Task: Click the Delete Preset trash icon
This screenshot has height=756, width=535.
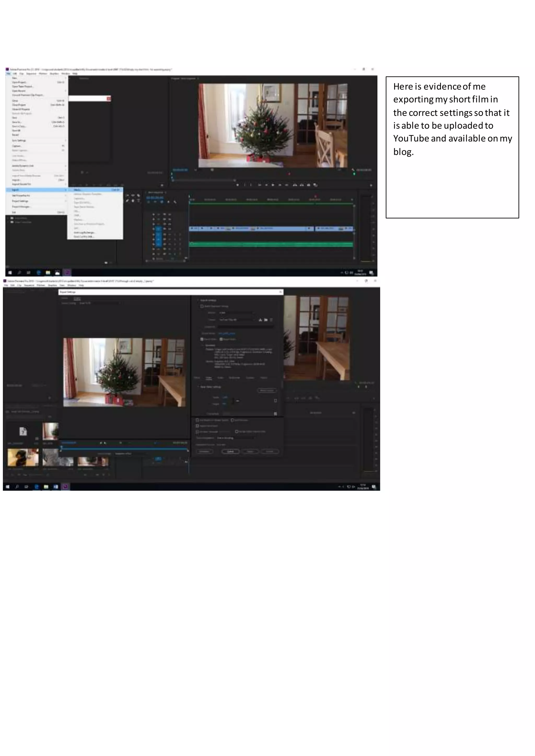Action: [x=271, y=320]
